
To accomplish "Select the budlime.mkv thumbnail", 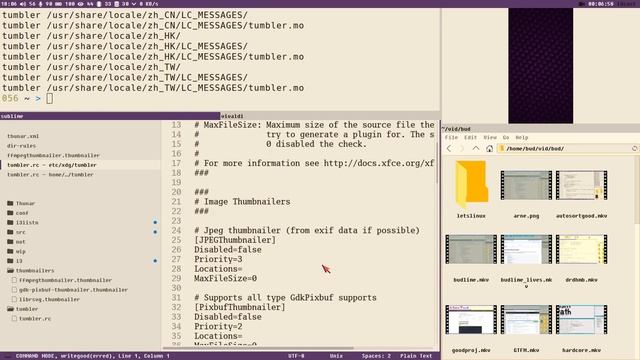I will 471,249.
